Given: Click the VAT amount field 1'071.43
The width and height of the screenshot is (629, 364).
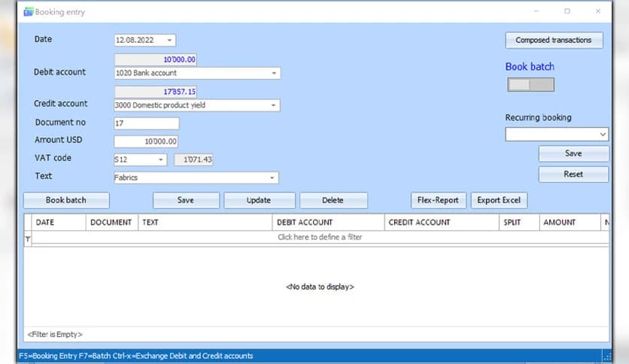Looking at the screenshot, I should [193, 159].
